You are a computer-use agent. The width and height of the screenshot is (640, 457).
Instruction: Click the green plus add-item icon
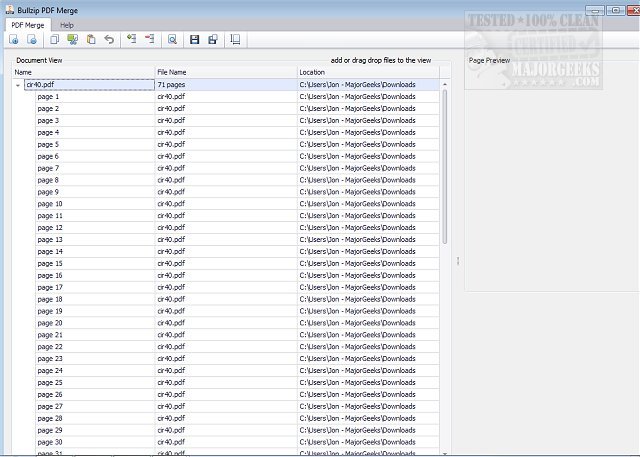coord(131,40)
